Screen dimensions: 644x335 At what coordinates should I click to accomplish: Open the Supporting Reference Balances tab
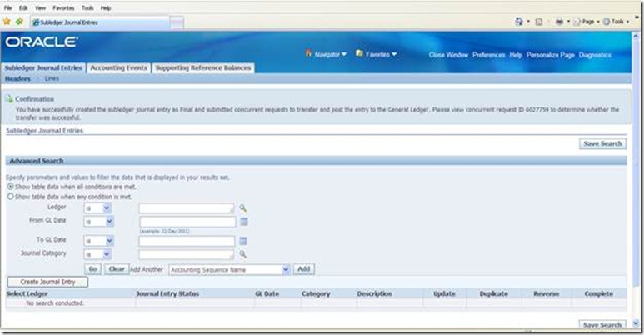coord(203,67)
